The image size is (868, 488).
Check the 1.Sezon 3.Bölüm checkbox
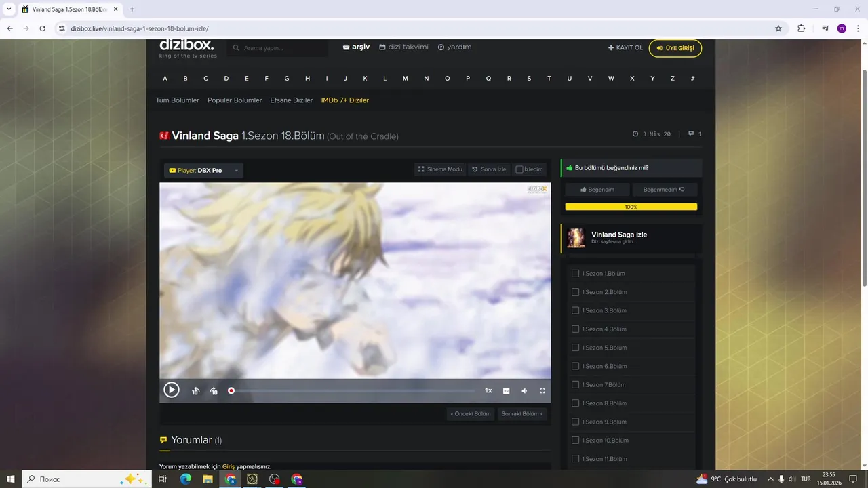(575, 310)
